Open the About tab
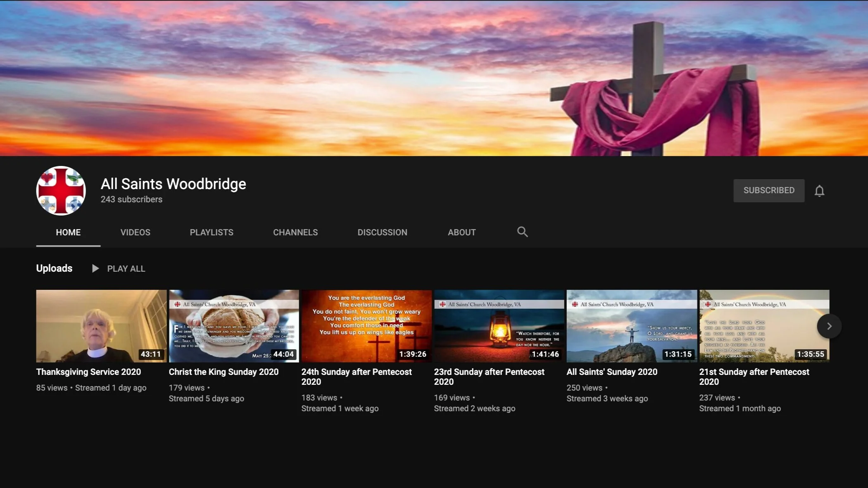The width and height of the screenshot is (868, 488). coord(462,232)
